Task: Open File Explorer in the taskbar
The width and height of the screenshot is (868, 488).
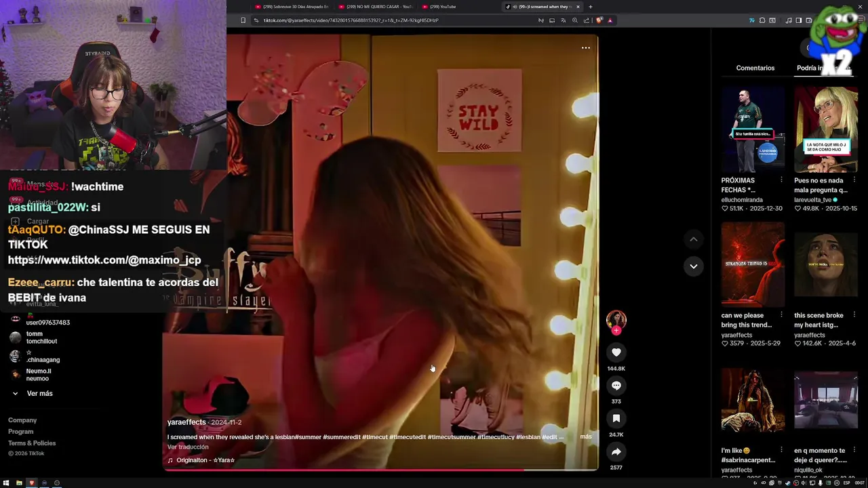Action: click(x=19, y=483)
